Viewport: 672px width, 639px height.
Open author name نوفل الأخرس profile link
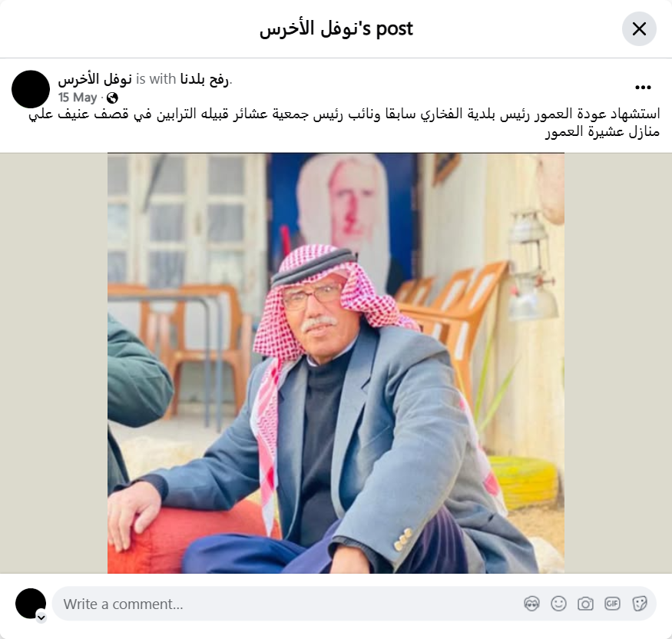[x=94, y=79]
